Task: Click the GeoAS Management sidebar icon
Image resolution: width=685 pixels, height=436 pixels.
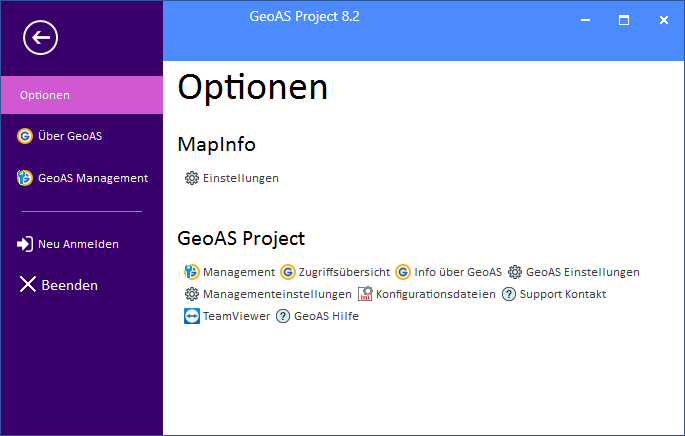Action: (25, 178)
